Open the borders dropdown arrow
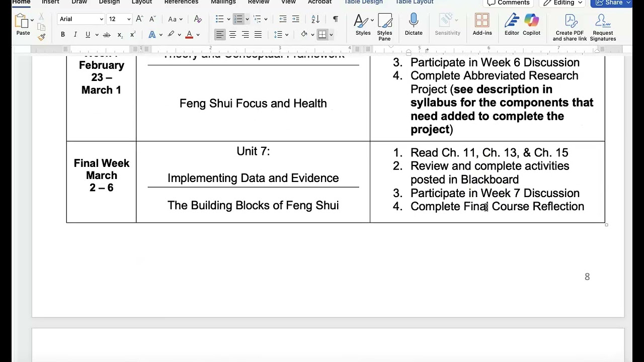Image resolution: width=644 pixels, height=362 pixels. [x=331, y=35]
